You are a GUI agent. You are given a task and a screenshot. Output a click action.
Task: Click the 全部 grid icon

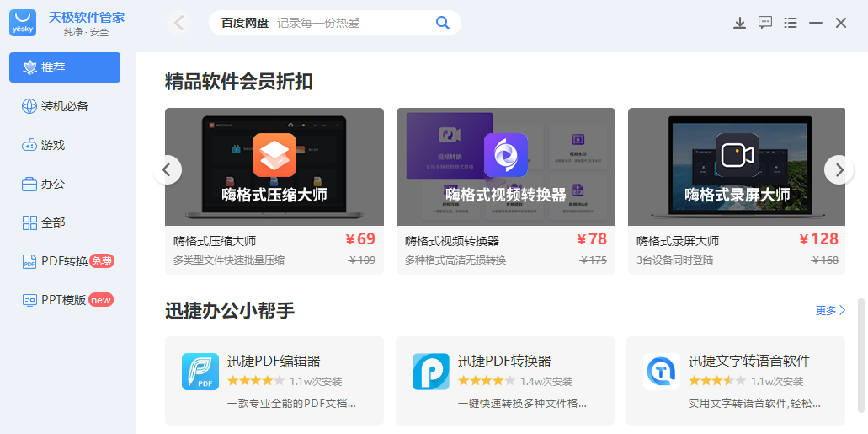[29, 222]
